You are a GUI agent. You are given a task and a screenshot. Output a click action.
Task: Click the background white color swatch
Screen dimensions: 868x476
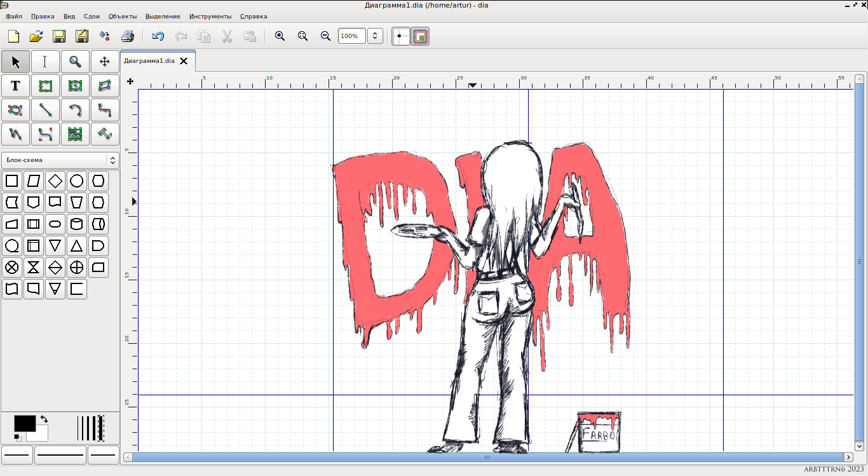pos(41,436)
